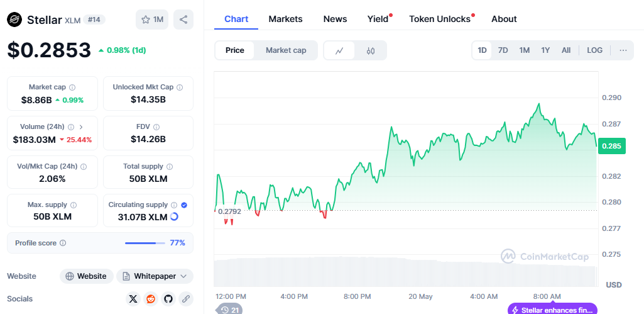Click the USD currency label on chart
644x314 pixels.
[x=614, y=285]
